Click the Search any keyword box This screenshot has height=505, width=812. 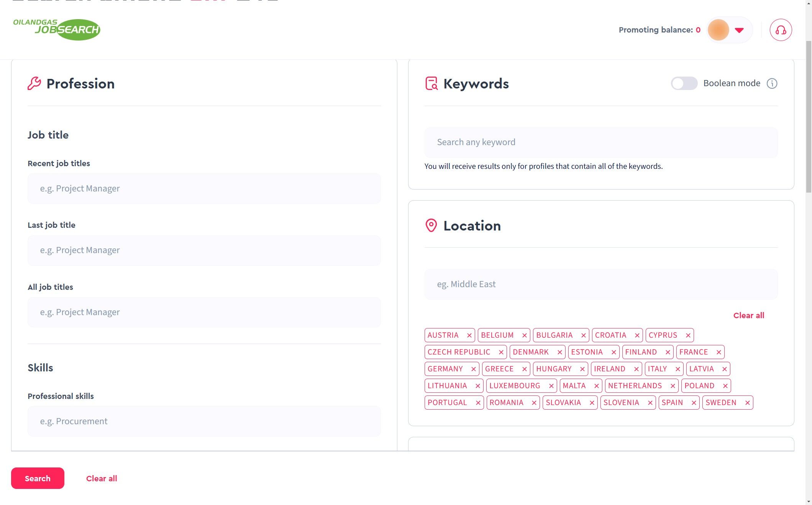[601, 142]
